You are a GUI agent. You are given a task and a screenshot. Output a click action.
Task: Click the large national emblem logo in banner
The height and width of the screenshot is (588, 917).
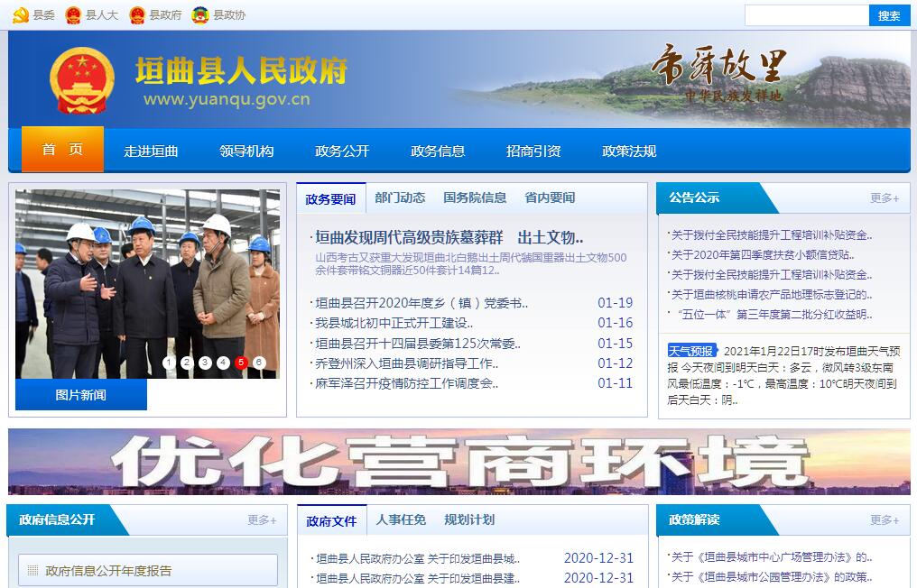82,81
